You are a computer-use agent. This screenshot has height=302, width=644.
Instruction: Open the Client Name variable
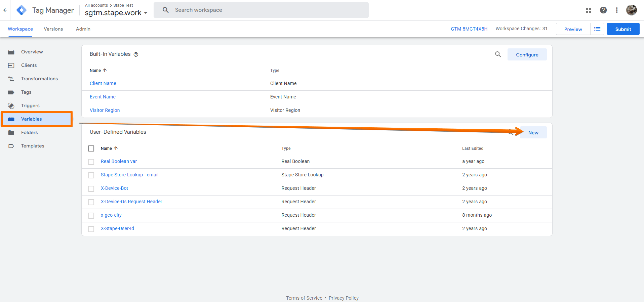103,83
